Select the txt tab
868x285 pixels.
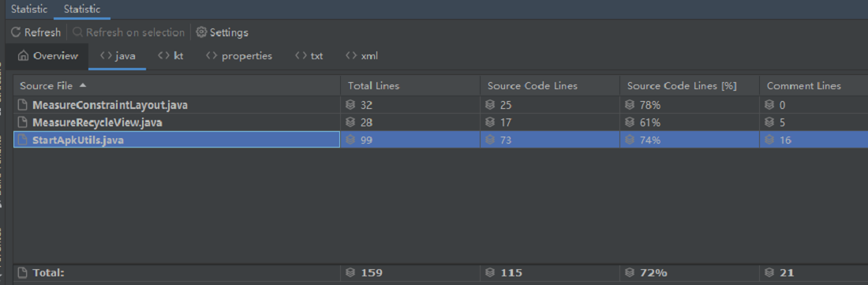[x=309, y=56]
